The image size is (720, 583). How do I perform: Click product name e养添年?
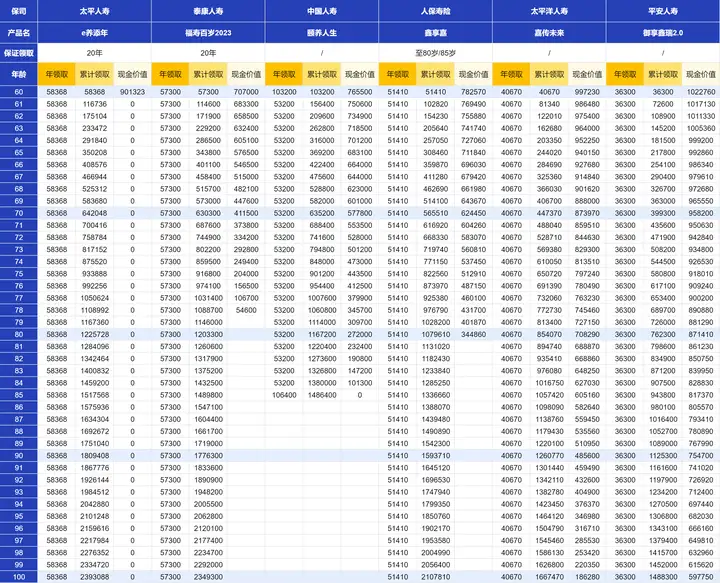point(95,31)
